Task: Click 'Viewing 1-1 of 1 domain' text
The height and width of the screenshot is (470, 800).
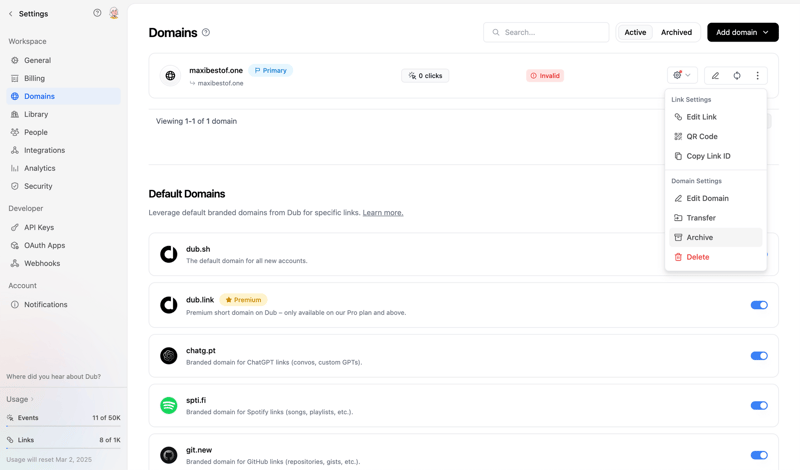Action: pos(196,121)
